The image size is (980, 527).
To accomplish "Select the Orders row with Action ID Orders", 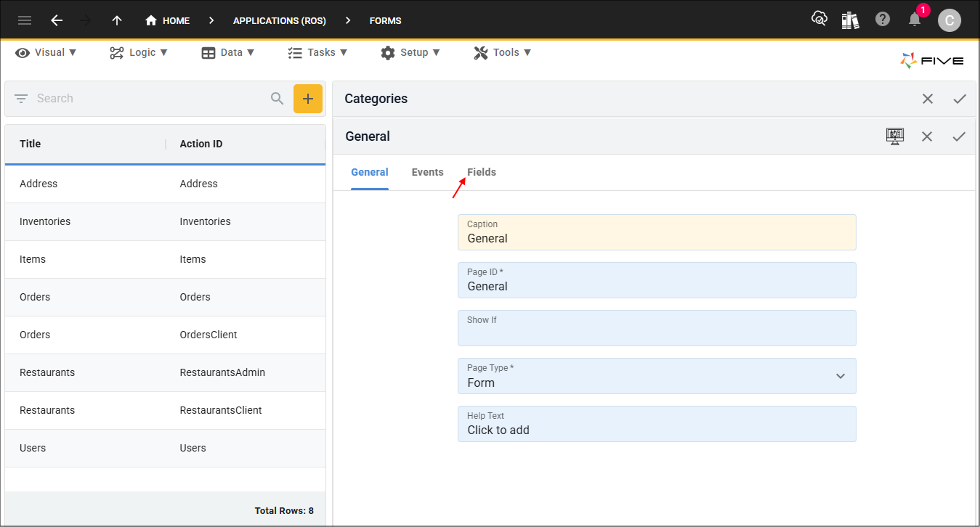I will [165, 297].
